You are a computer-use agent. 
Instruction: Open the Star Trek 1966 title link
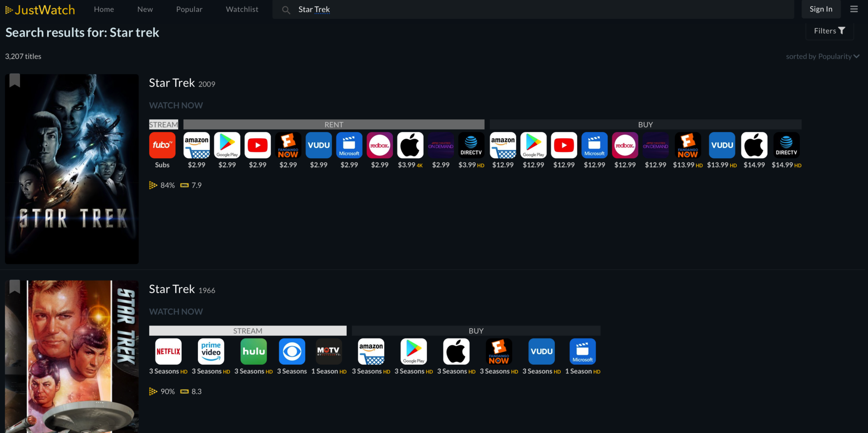(172, 289)
